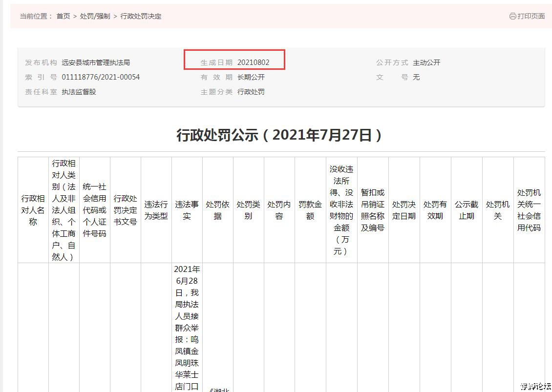This screenshot has width=552, height=392.
Task: Click the 生成日期 value 20210802
Action: [253, 62]
